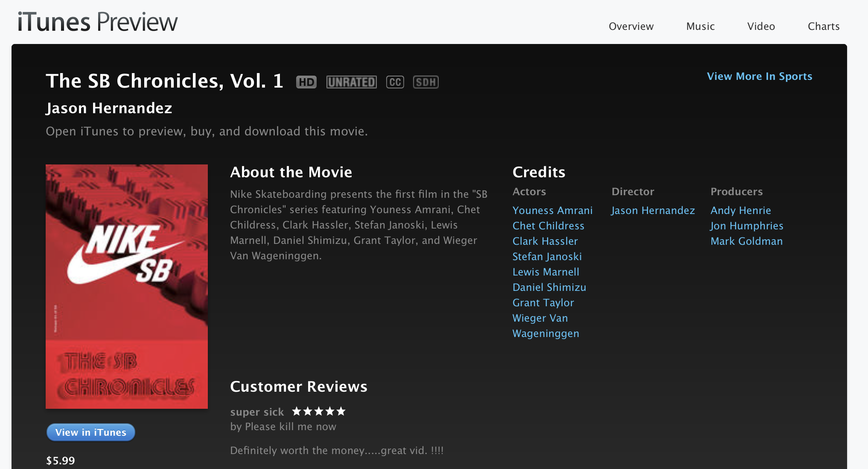This screenshot has height=469, width=868.
Task: Click the UNRATED rating badge
Action: [351, 82]
